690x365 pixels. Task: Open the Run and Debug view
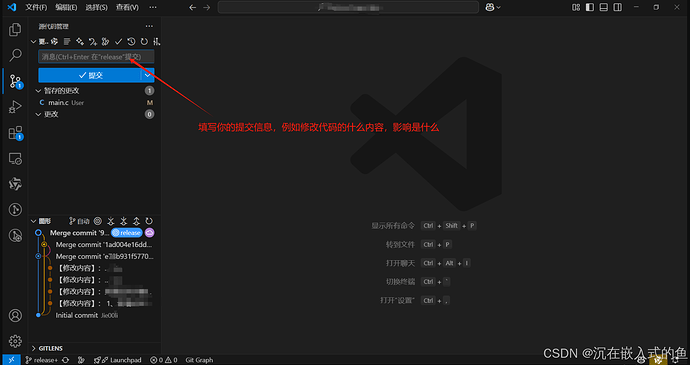click(15, 107)
